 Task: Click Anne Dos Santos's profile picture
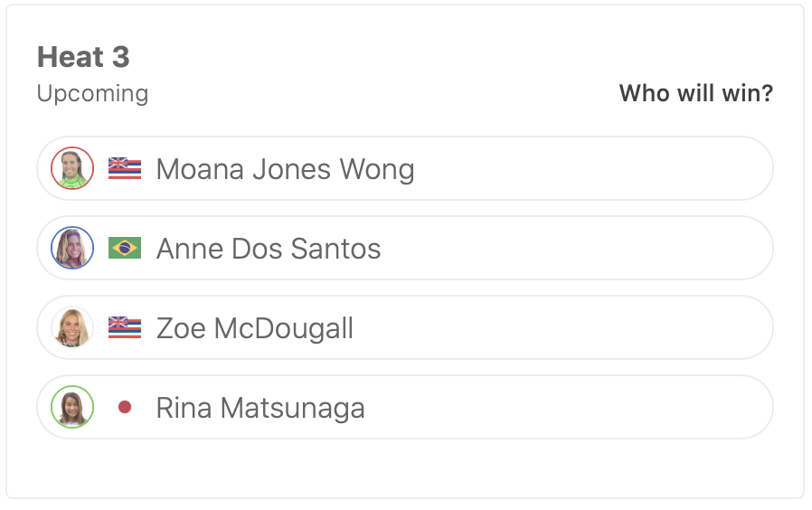(x=72, y=249)
